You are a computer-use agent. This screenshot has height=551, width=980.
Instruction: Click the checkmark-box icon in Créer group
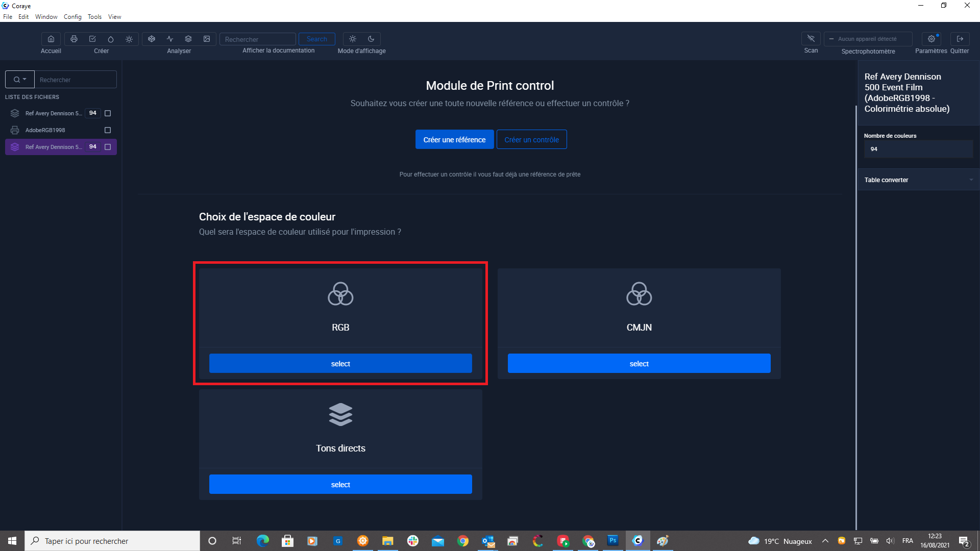point(92,39)
